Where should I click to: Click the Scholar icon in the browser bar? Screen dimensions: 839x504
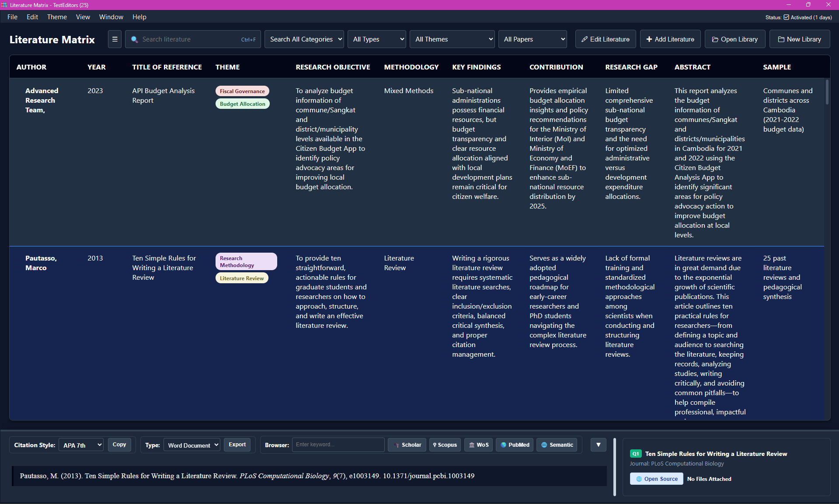(x=397, y=445)
